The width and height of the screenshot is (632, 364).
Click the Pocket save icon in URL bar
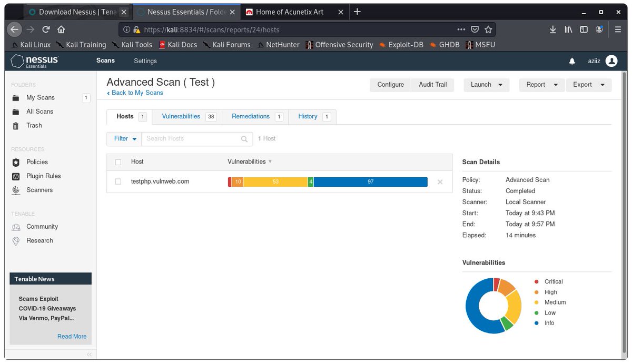click(x=475, y=29)
